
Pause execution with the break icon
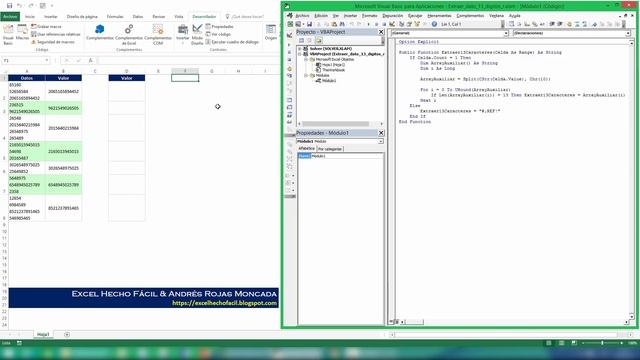click(x=376, y=24)
